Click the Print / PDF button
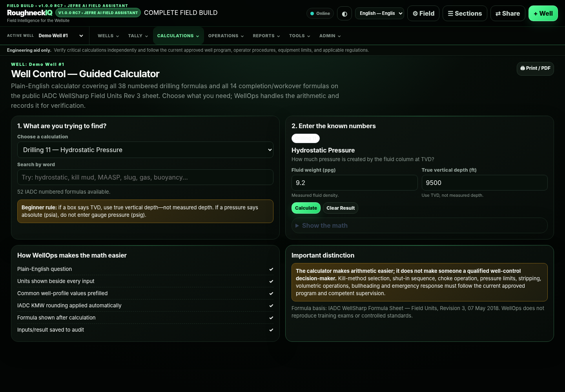This screenshot has width=565, height=392. coord(535,68)
